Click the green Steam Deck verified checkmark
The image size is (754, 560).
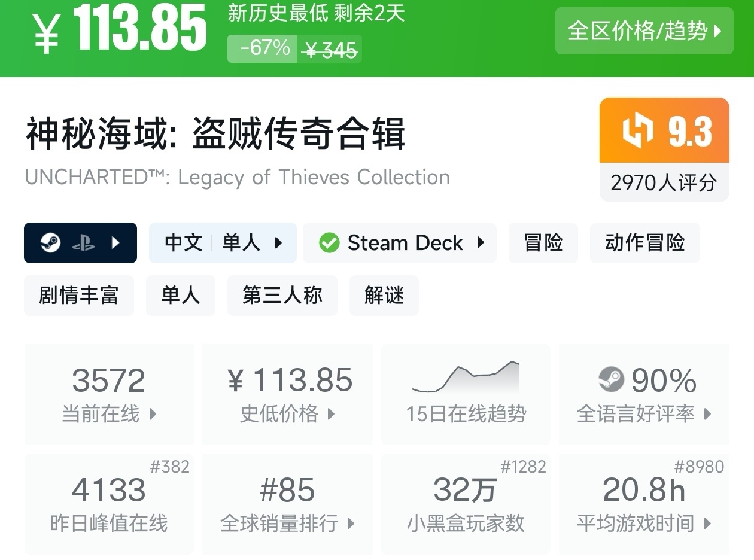(x=329, y=243)
